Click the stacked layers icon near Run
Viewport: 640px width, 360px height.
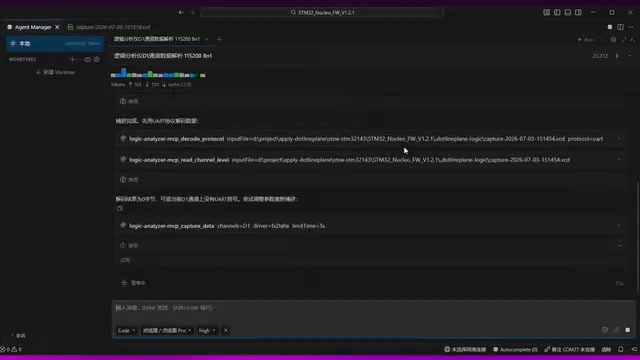[613, 40]
